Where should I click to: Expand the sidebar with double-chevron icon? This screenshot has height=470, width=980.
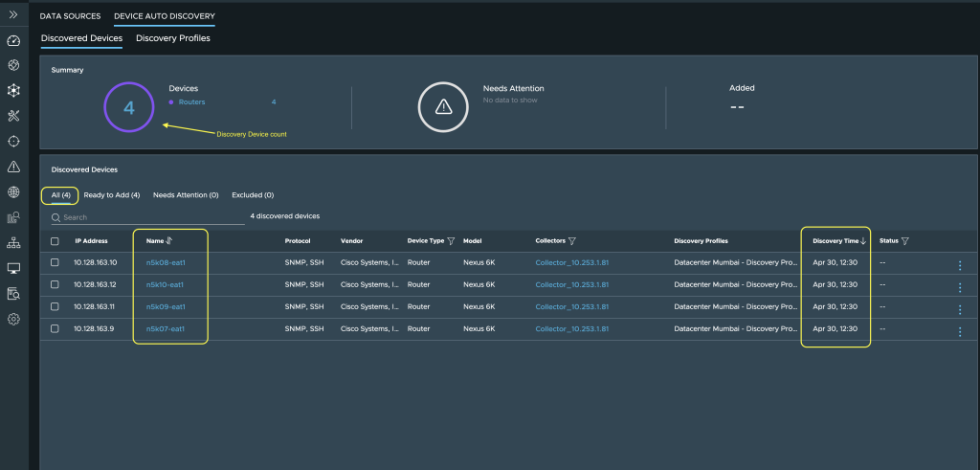point(13,14)
